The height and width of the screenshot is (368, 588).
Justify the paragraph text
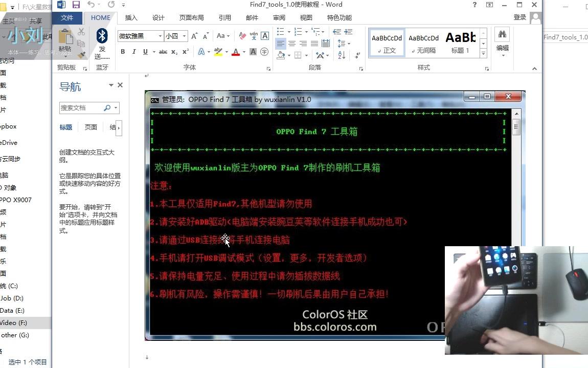pos(314,44)
